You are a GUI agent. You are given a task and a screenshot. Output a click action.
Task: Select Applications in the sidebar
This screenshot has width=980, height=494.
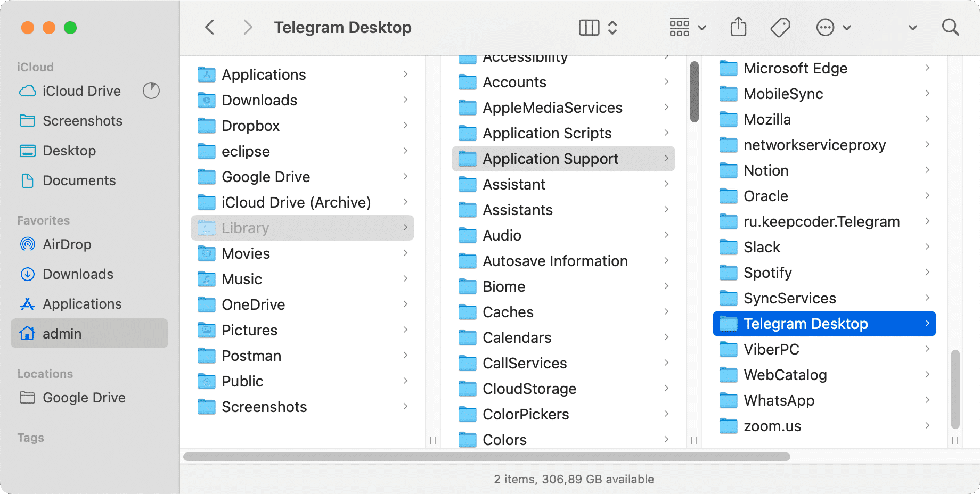pyautogui.click(x=81, y=304)
